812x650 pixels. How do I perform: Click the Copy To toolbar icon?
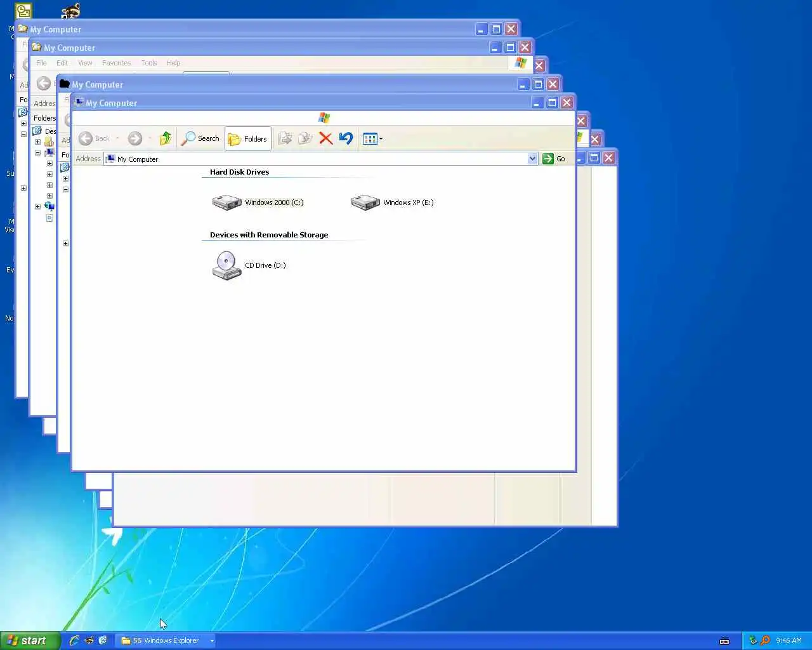[305, 138]
